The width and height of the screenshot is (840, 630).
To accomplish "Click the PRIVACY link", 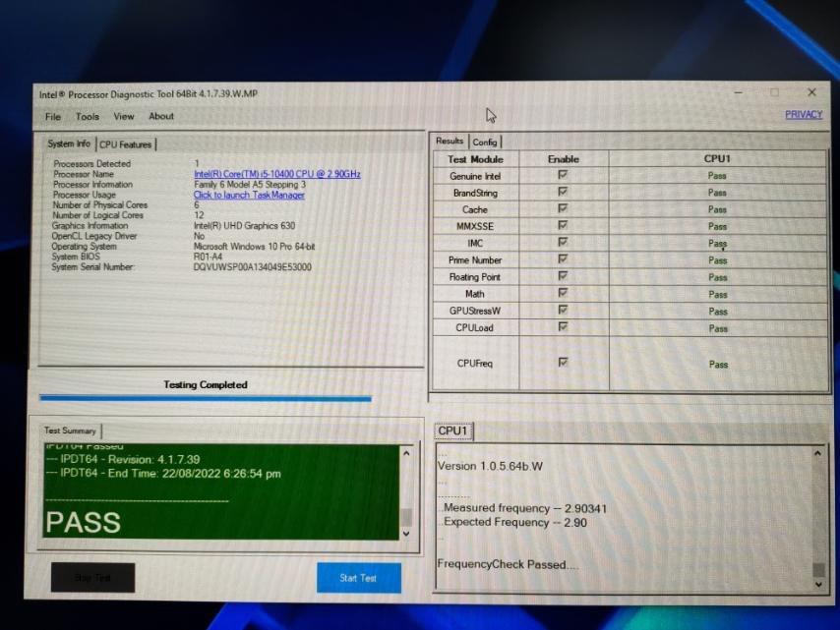I will (x=804, y=115).
